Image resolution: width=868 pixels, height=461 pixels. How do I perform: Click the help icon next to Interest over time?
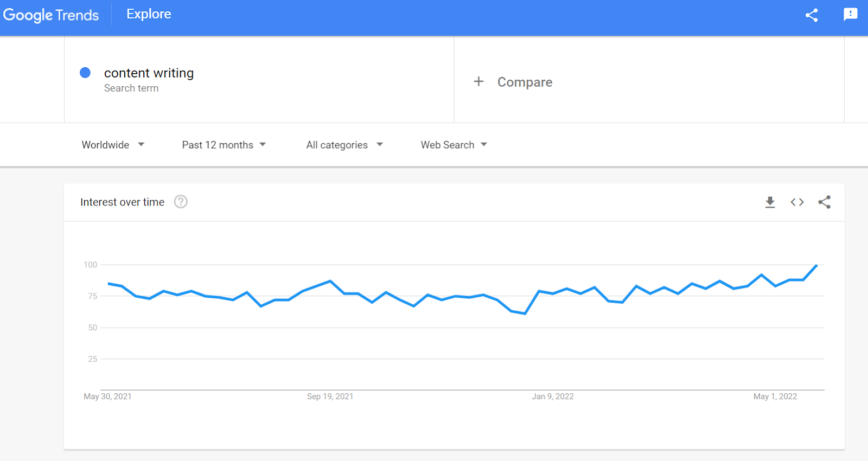point(180,201)
